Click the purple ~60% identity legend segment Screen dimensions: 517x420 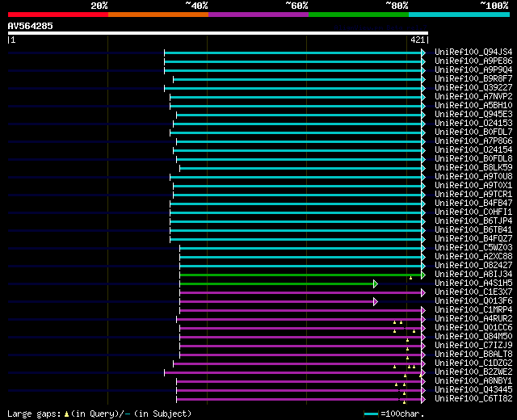coord(258,15)
